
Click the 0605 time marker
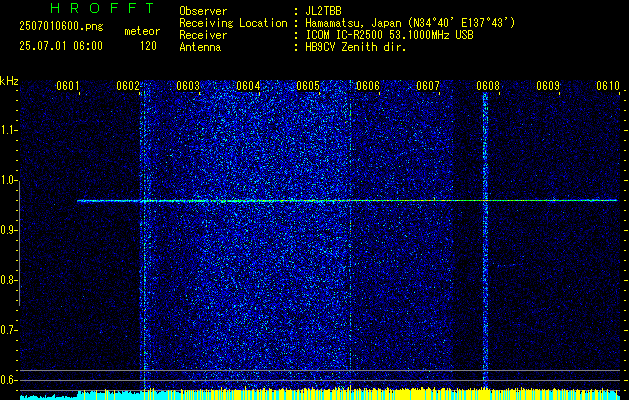click(308, 85)
